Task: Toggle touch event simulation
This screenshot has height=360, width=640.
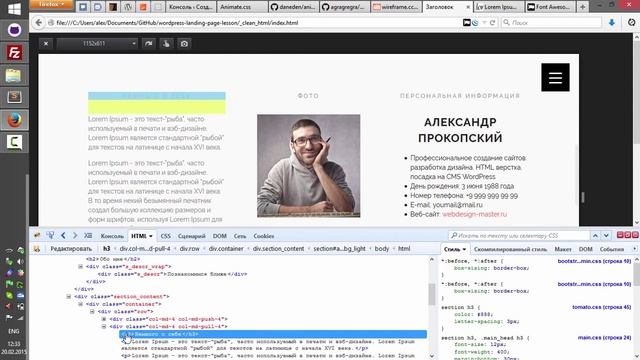Action: [166, 44]
